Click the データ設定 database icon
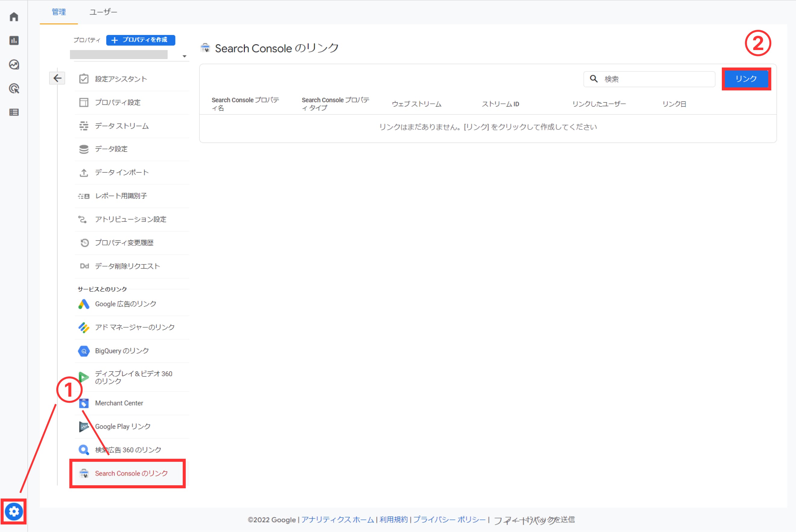 (84, 149)
